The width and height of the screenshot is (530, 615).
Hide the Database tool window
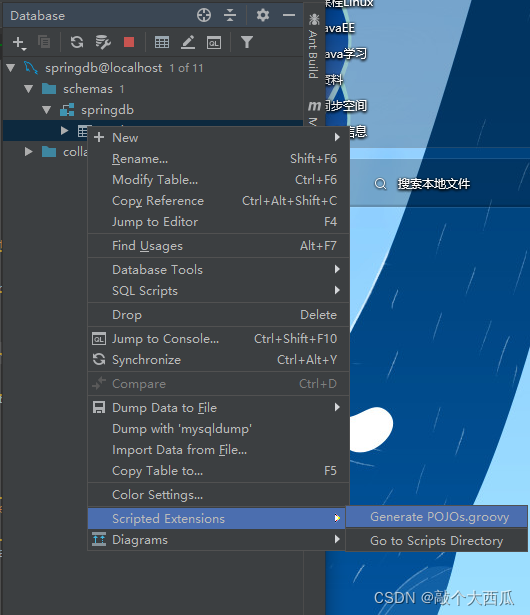point(289,15)
